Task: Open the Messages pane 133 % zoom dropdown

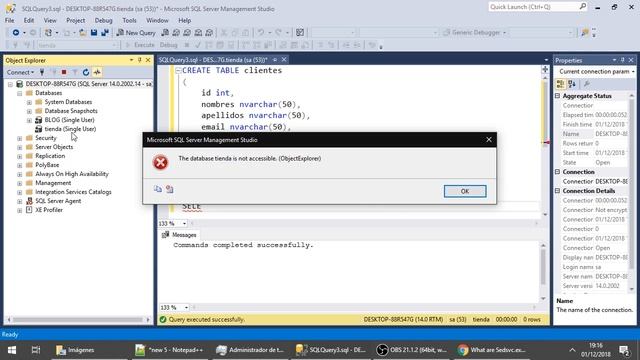Action: [x=187, y=307]
